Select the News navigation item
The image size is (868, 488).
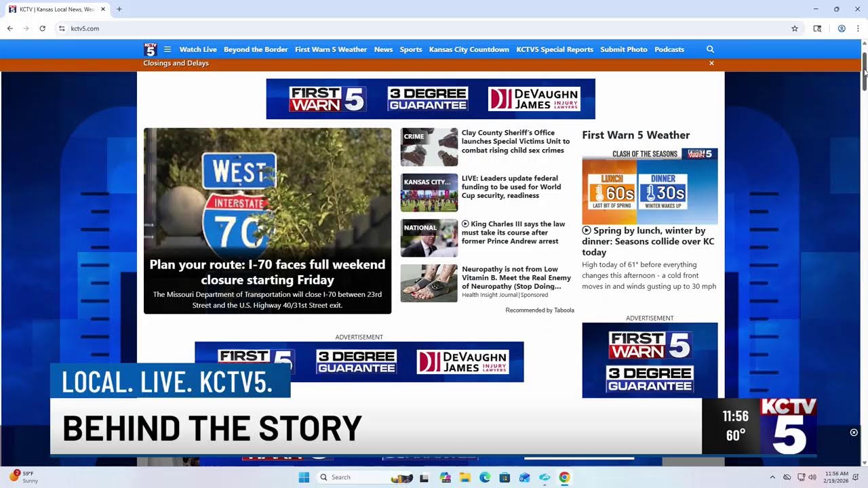tap(383, 49)
